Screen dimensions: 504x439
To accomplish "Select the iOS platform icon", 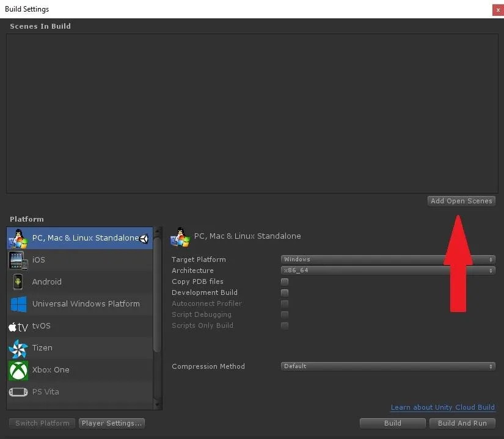I will point(18,260).
